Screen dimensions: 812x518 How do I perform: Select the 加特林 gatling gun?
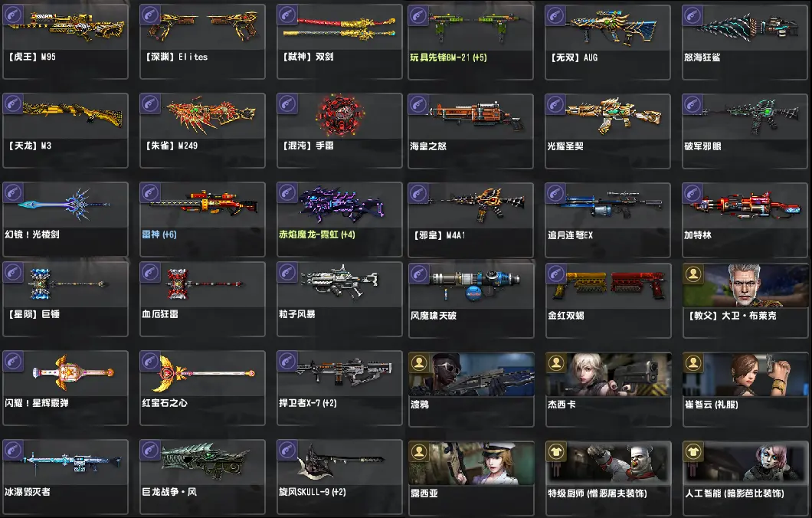point(745,220)
